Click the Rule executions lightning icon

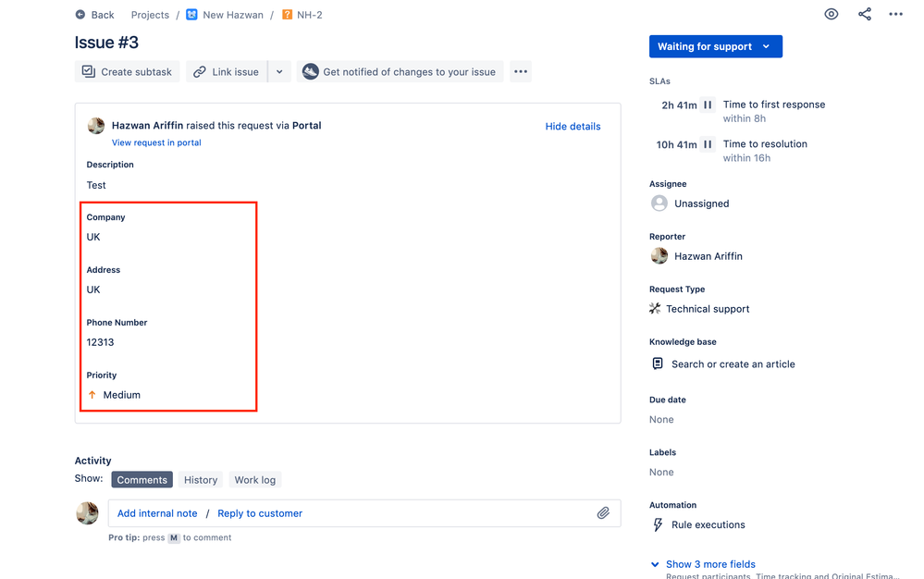(658, 524)
